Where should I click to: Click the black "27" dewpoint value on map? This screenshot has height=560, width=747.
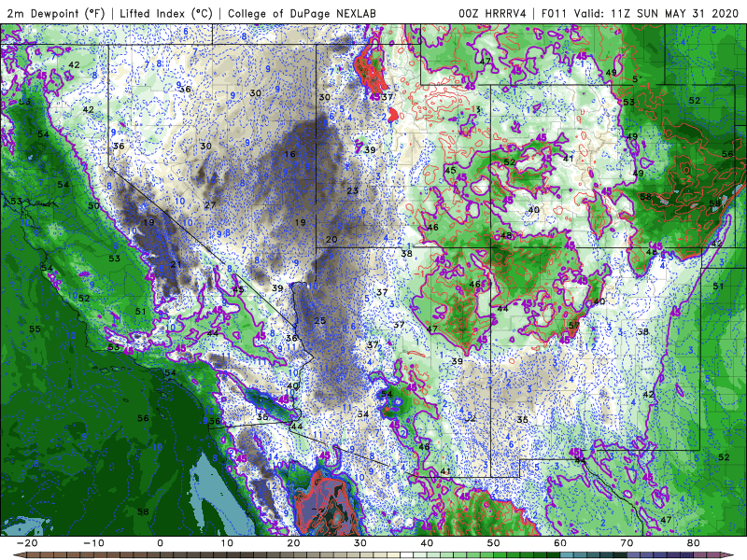click(x=210, y=205)
